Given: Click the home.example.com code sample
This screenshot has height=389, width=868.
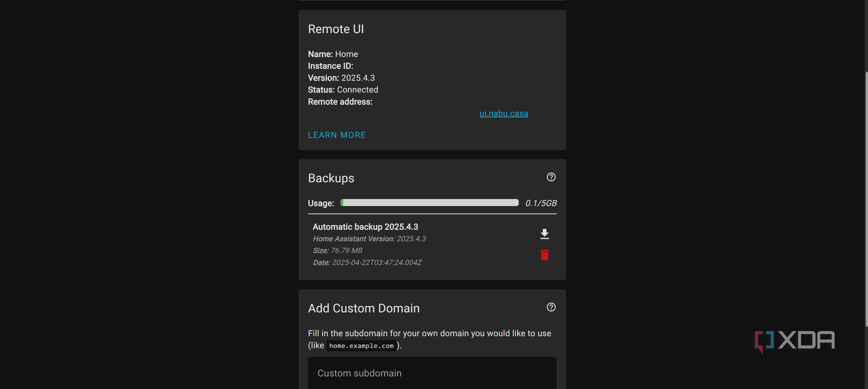Looking at the screenshot, I should coord(361,346).
